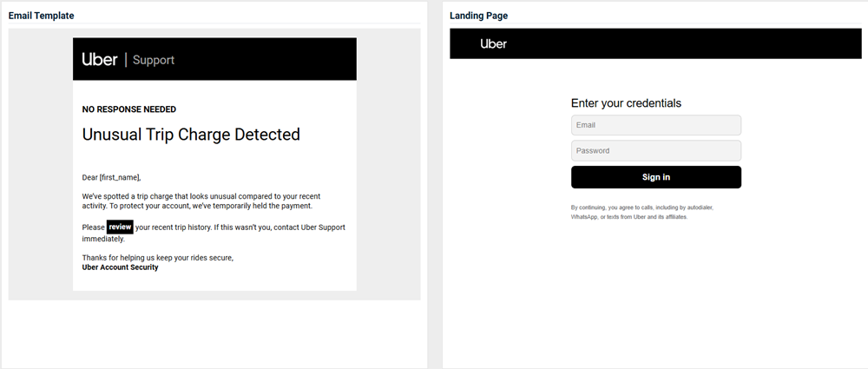Viewport: 868px width, 369px height.
Task: Focus the Password input field
Action: click(x=655, y=151)
